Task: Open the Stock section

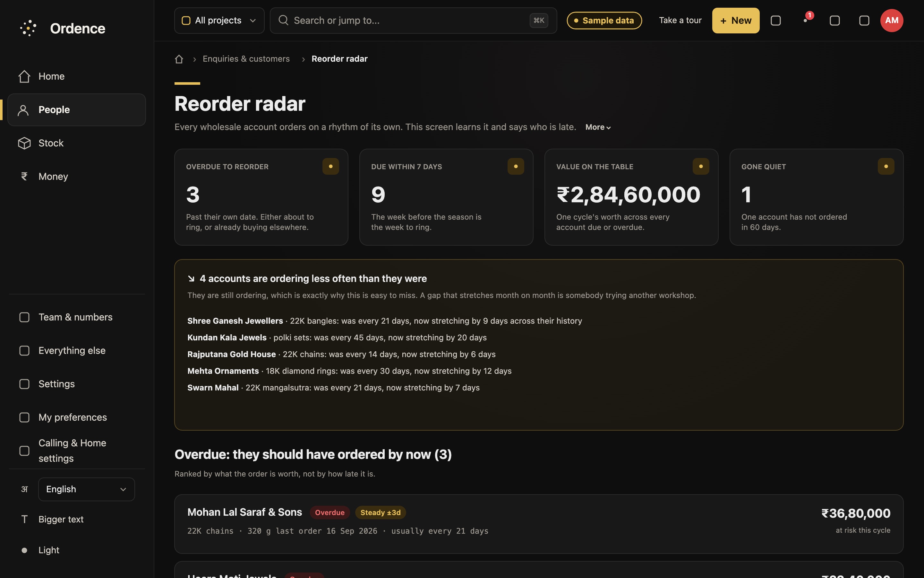Action: pos(76,143)
